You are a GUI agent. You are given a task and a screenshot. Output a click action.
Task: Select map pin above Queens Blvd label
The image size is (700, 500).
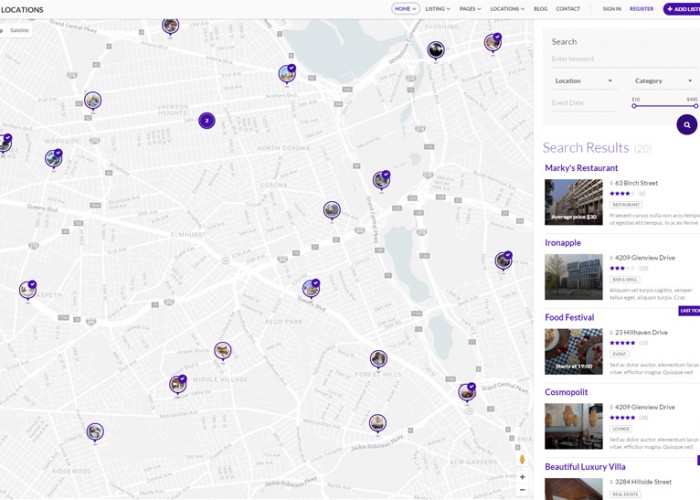[311, 289]
